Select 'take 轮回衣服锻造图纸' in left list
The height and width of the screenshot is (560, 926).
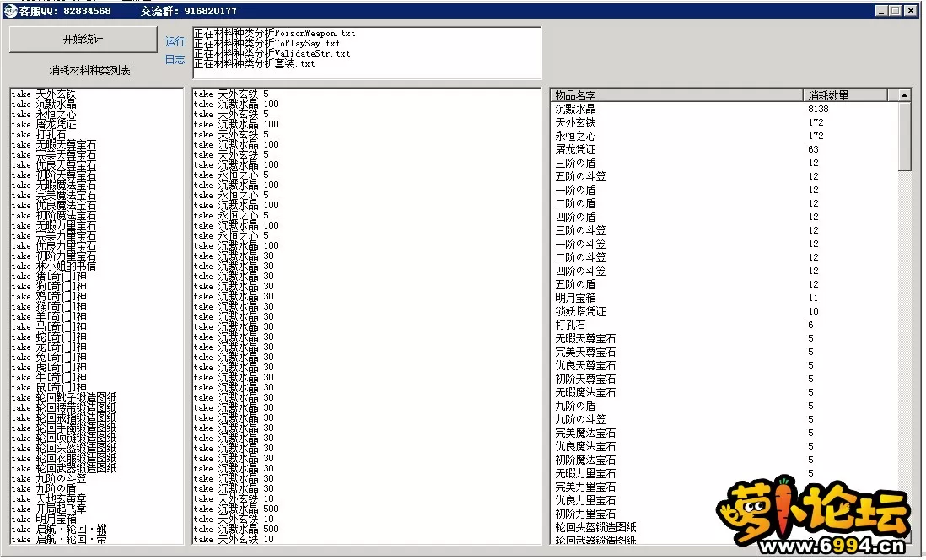[64, 459]
